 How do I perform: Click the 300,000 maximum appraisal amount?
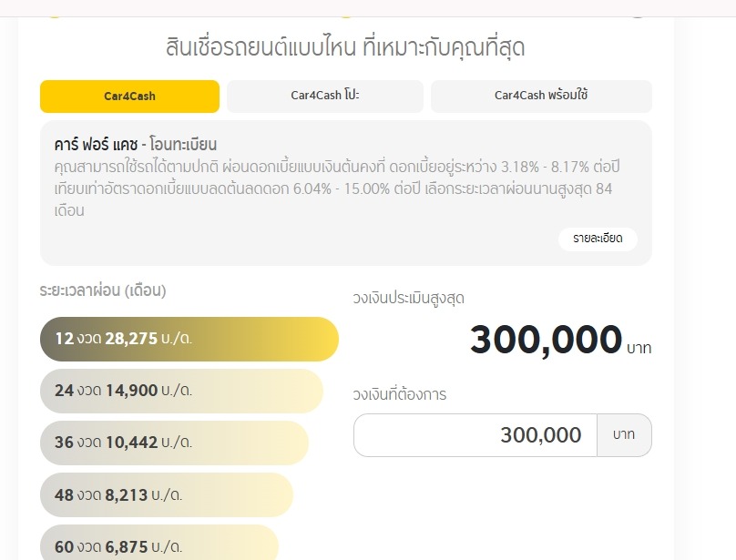click(x=546, y=341)
